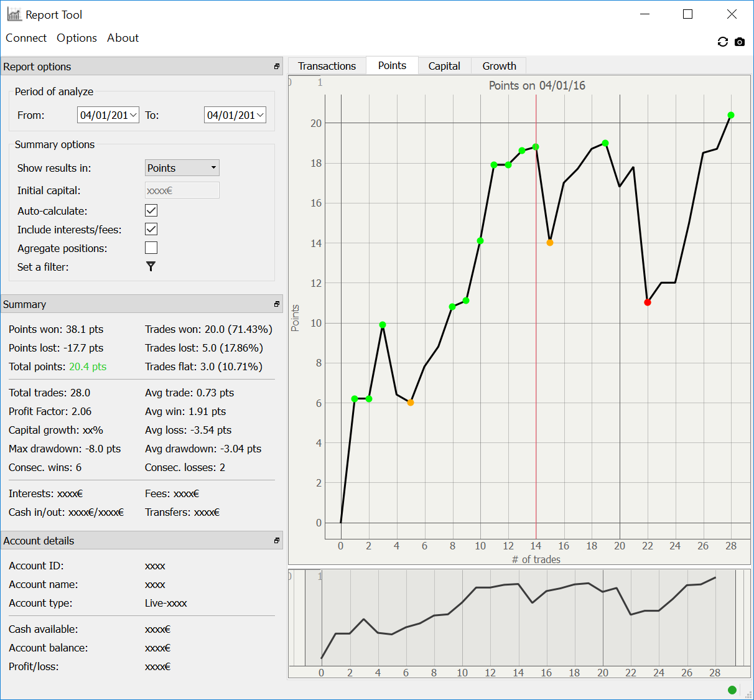
Task: Open the From date dropdown
Action: pos(133,115)
